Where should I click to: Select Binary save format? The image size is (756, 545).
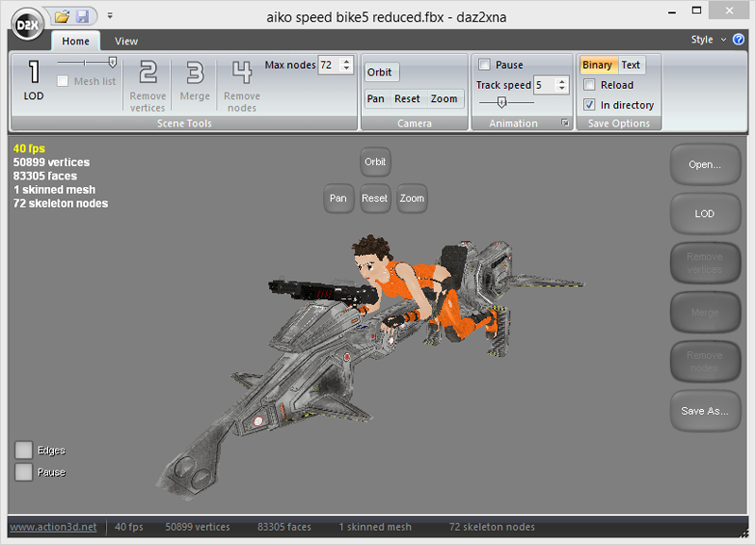point(597,65)
